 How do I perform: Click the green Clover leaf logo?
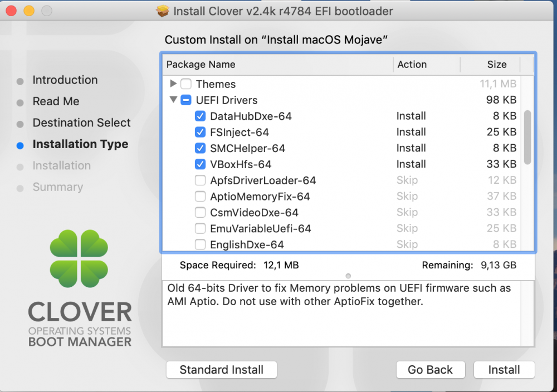click(x=79, y=258)
